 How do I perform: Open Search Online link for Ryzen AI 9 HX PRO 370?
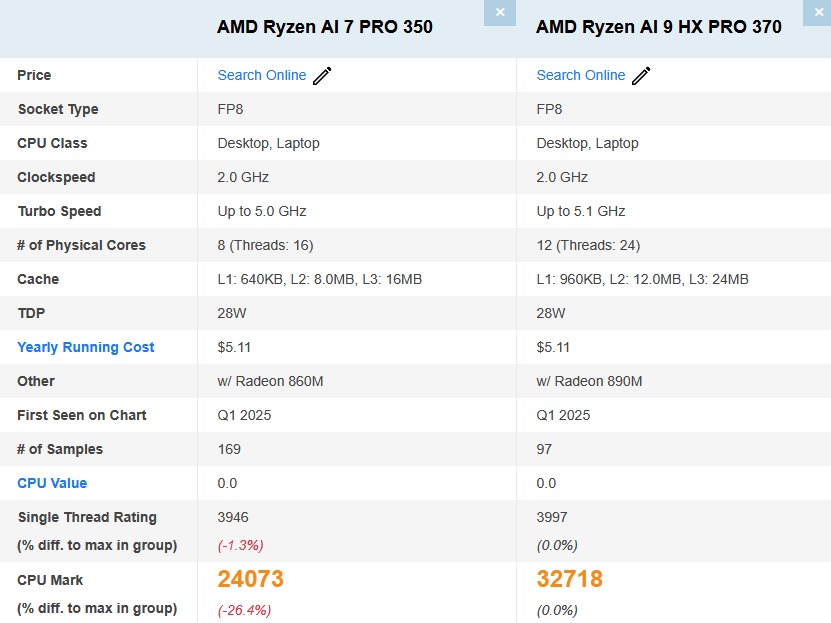pos(581,75)
